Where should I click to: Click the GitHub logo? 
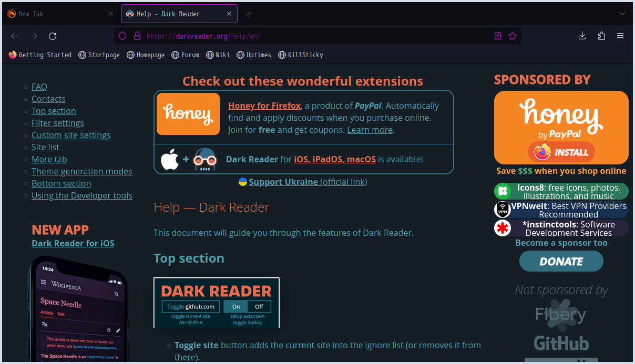coord(561,343)
